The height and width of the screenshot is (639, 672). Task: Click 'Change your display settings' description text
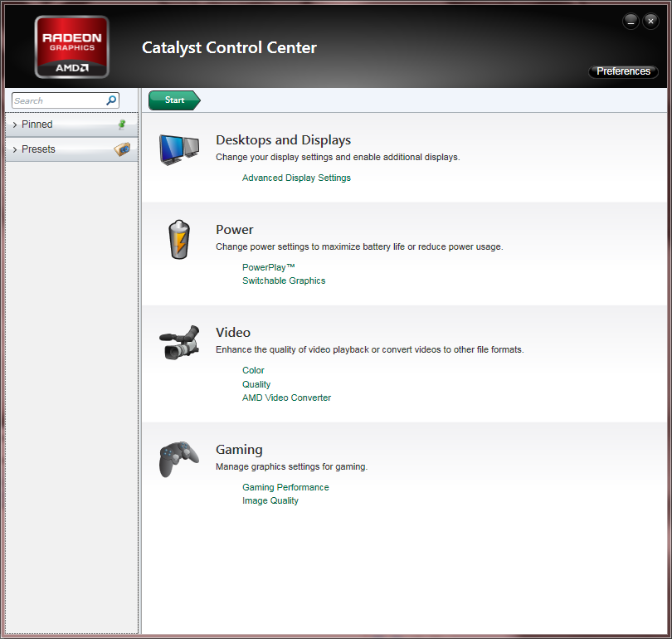338,158
